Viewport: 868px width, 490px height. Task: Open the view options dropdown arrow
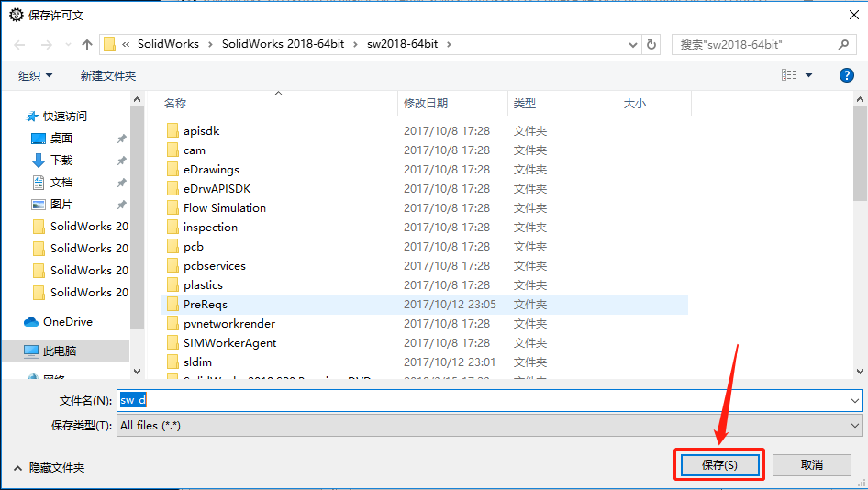tap(808, 75)
